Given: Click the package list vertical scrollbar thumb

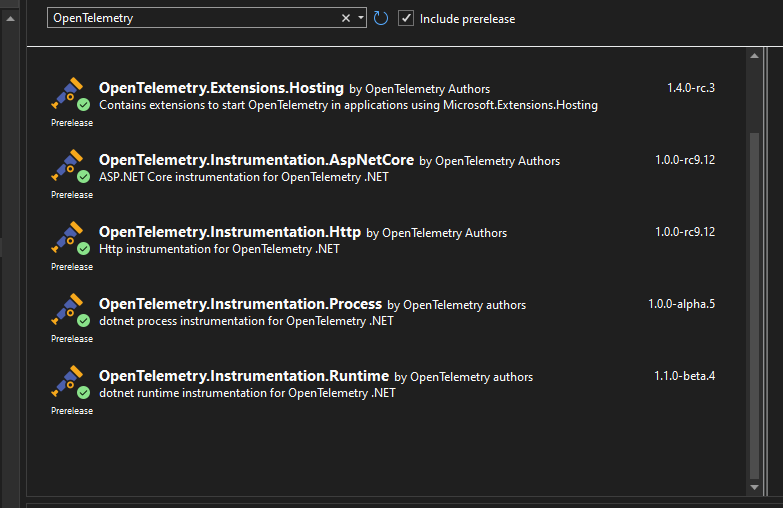Looking at the screenshot, I should 755,305.
